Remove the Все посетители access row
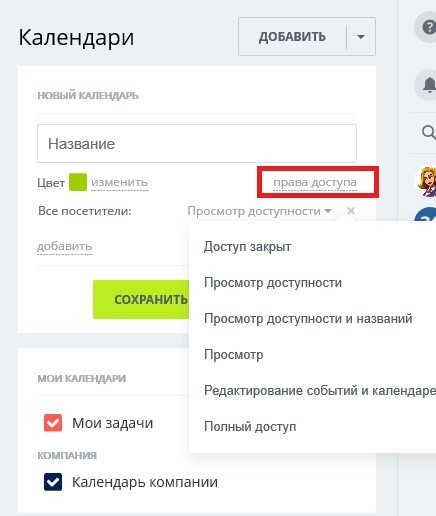Screen dimensions: 436x516 (351, 211)
